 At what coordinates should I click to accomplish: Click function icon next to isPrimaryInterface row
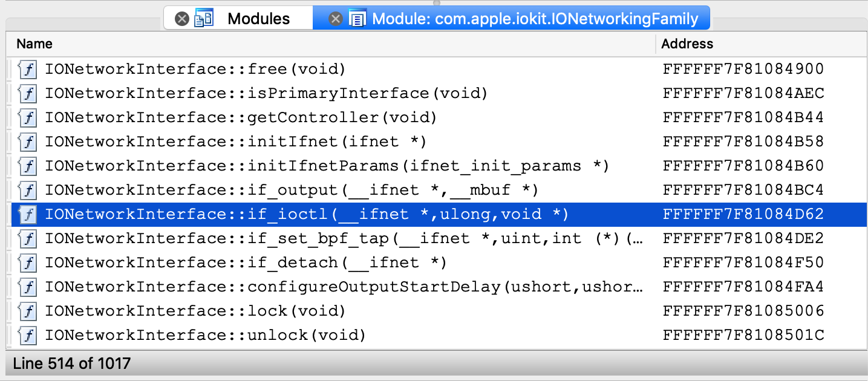[28, 94]
